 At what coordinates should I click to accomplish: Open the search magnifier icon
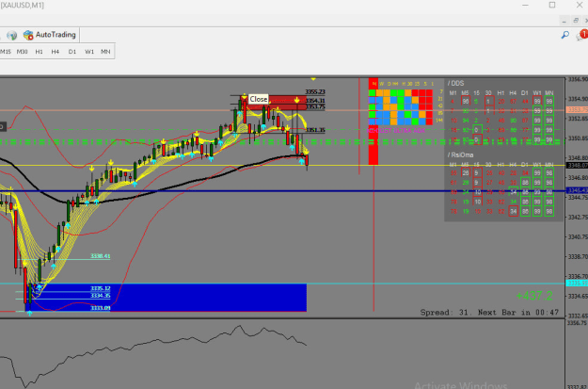coord(564,35)
